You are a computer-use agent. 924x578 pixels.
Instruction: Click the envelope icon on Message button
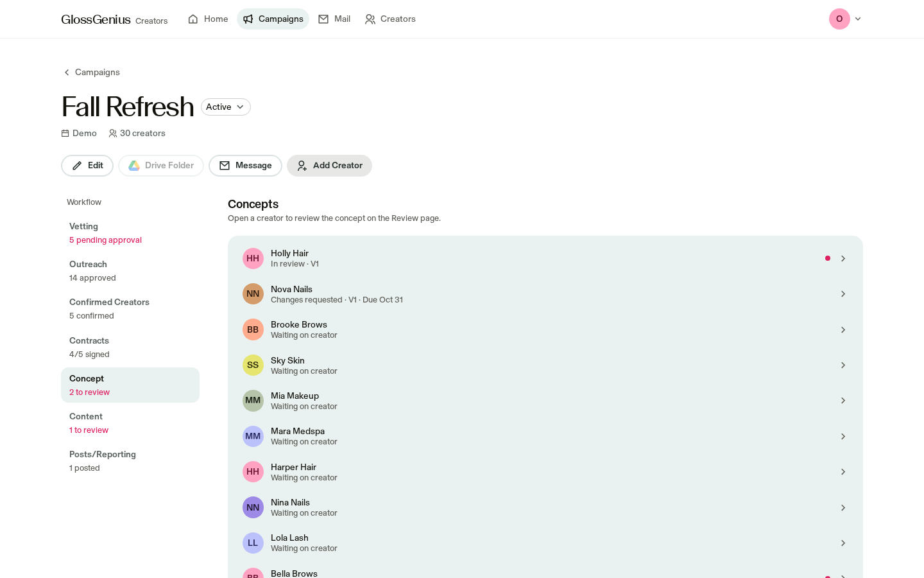coord(225,166)
